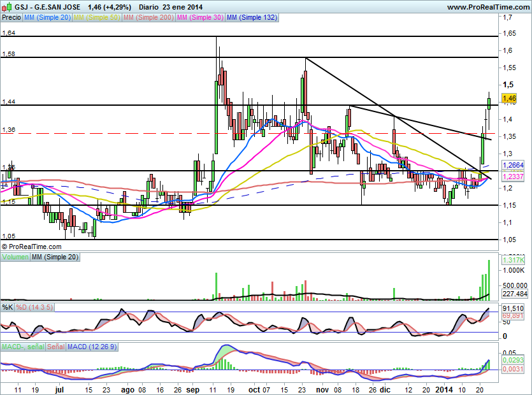Select the Precio indicator label
The width and height of the screenshot is (532, 395).
coord(11,18)
